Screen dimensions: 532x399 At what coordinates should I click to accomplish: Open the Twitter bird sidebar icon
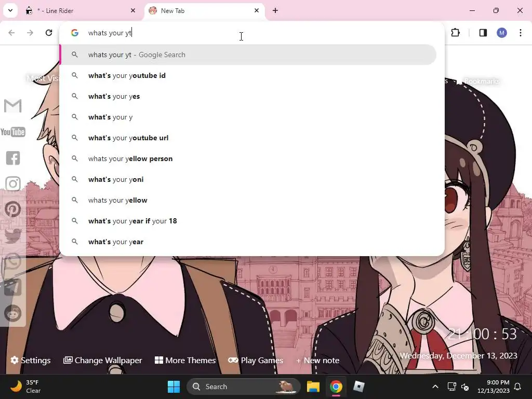[x=13, y=235]
